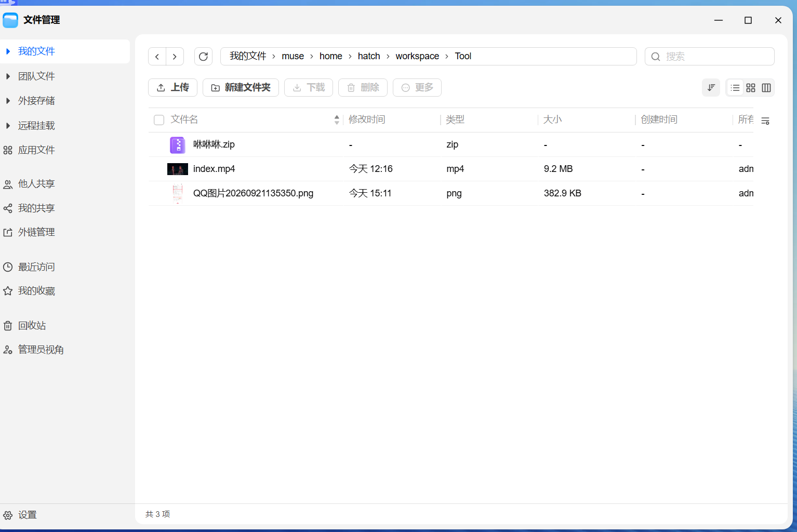Open the sort order options icon
Viewport: 797px width, 532px height.
(711, 88)
